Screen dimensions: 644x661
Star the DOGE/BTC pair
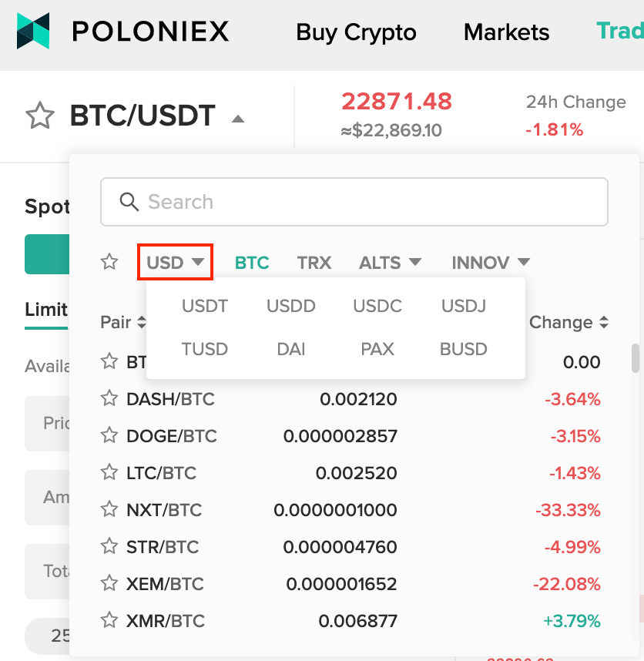click(x=109, y=435)
